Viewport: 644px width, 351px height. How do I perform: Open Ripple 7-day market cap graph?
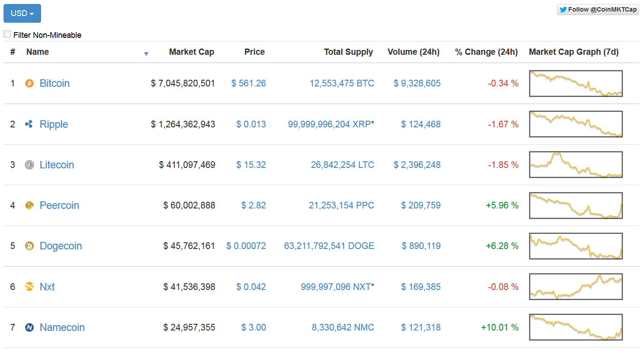click(576, 124)
